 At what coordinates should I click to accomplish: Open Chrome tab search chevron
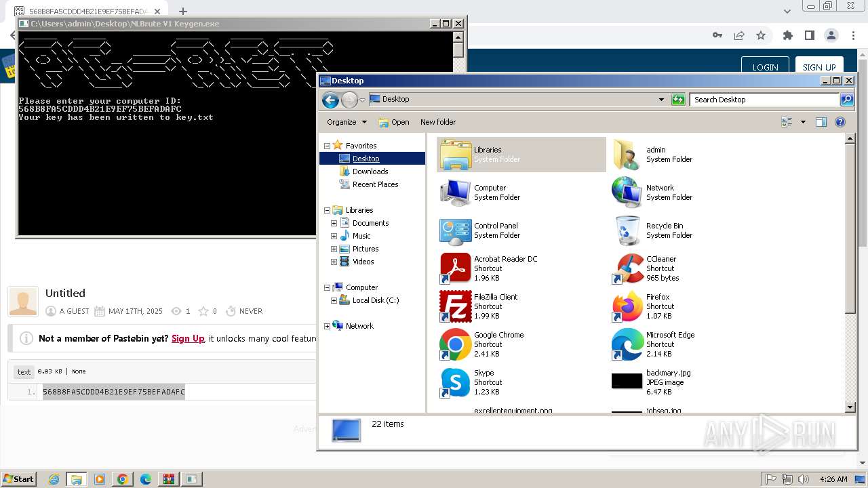787,12
